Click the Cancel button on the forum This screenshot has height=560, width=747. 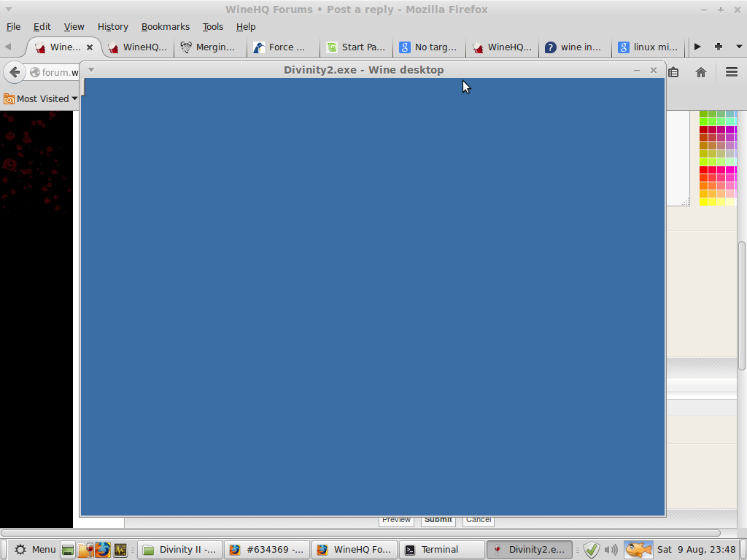pos(479,521)
